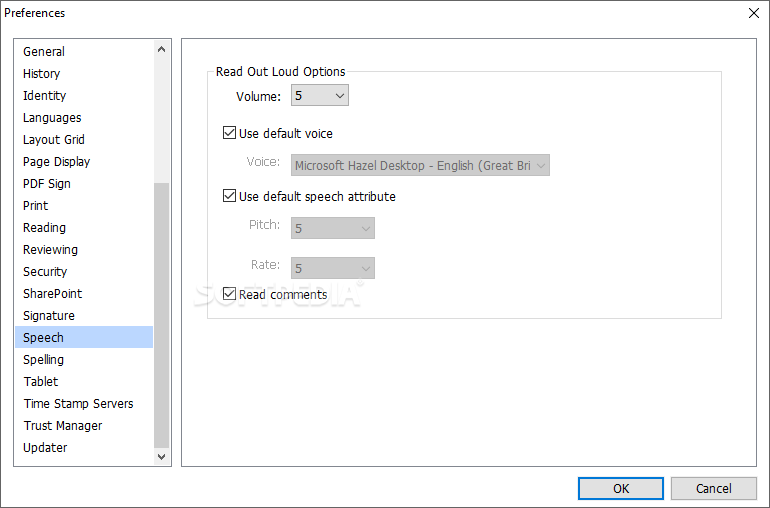
Task: Cancel the Preferences dialog
Action: [714, 488]
